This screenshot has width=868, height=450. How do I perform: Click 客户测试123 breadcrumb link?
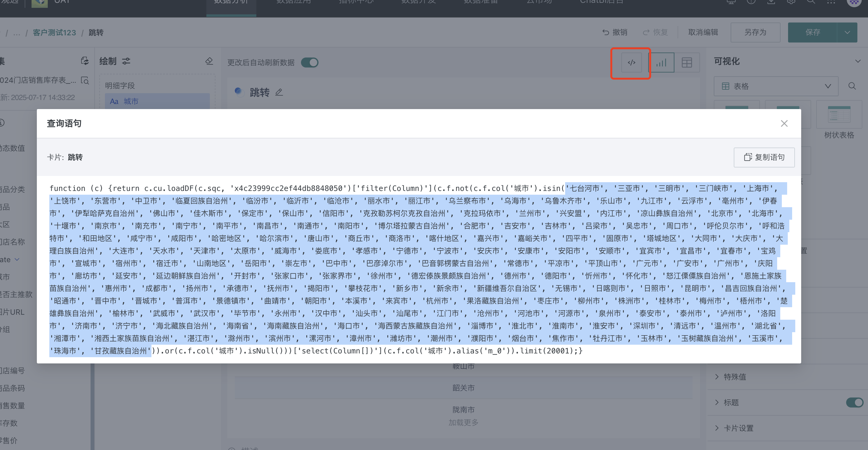[54, 32]
